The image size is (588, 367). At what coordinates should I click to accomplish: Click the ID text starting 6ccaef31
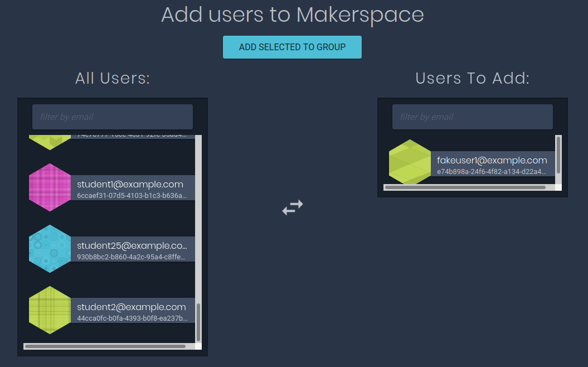coord(132,196)
